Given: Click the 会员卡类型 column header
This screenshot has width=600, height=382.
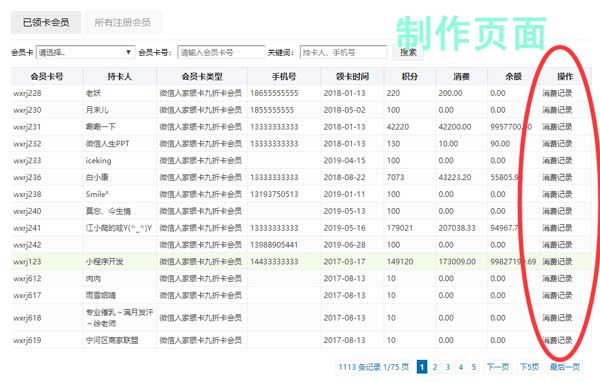Looking at the screenshot, I should [x=202, y=77].
